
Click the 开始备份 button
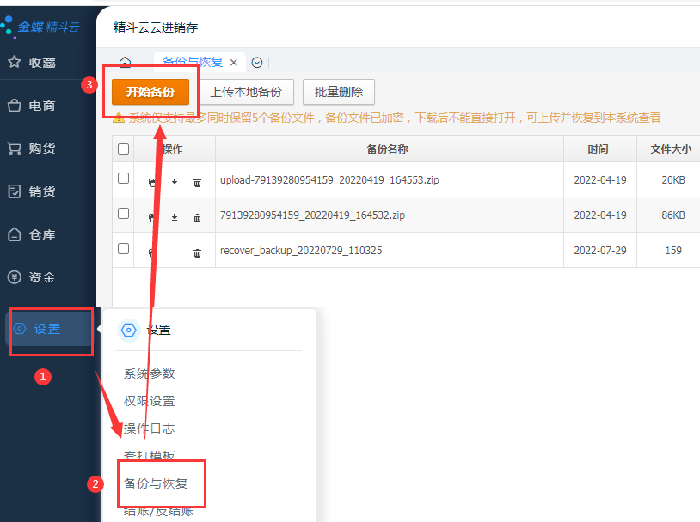point(150,92)
